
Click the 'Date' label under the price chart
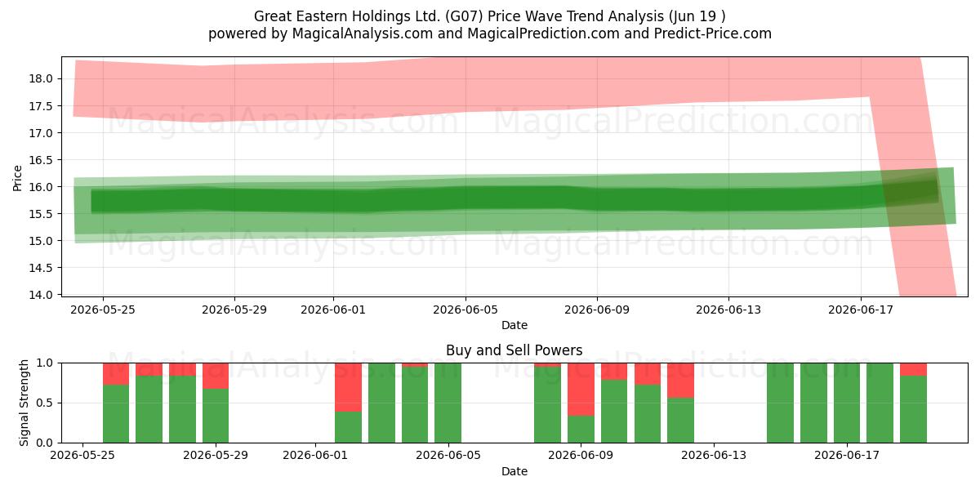click(x=514, y=325)
